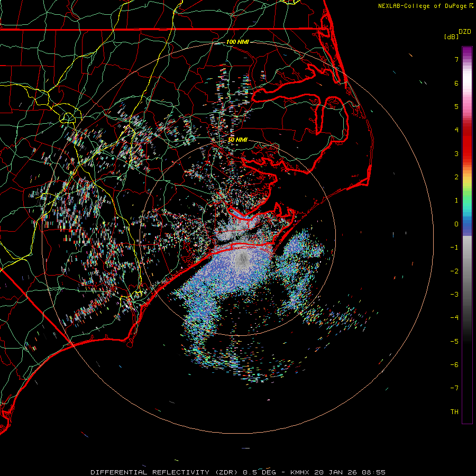This screenshot has height=476, width=476.
Task: Click the '-7' value on the colorbar
Action: pos(454,388)
